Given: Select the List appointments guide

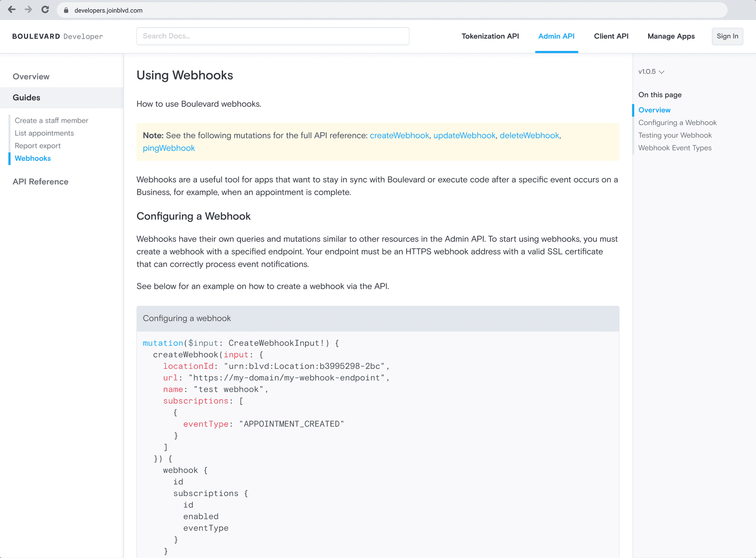Looking at the screenshot, I should pyautogui.click(x=44, y=133).
